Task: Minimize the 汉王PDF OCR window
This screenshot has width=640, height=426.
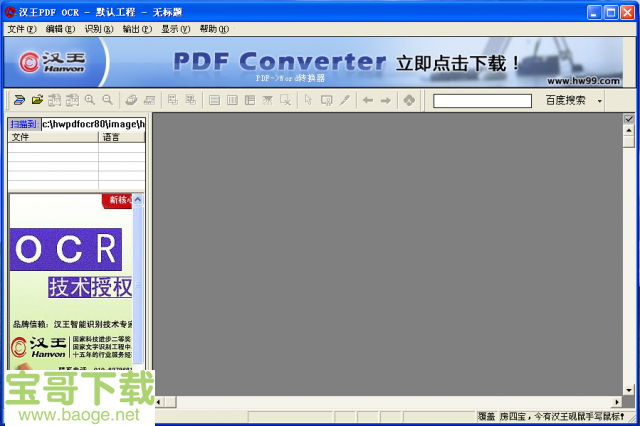Action: pos(594,13)
